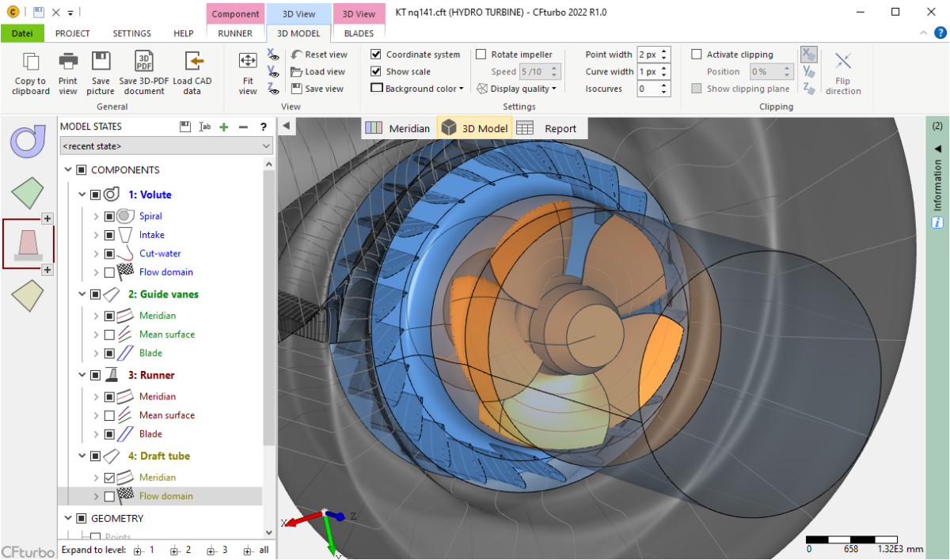Viewport: 950px width, 560px height.
Task: Check Guide vanes Mean surface checkbox
Action: [109, 335]
